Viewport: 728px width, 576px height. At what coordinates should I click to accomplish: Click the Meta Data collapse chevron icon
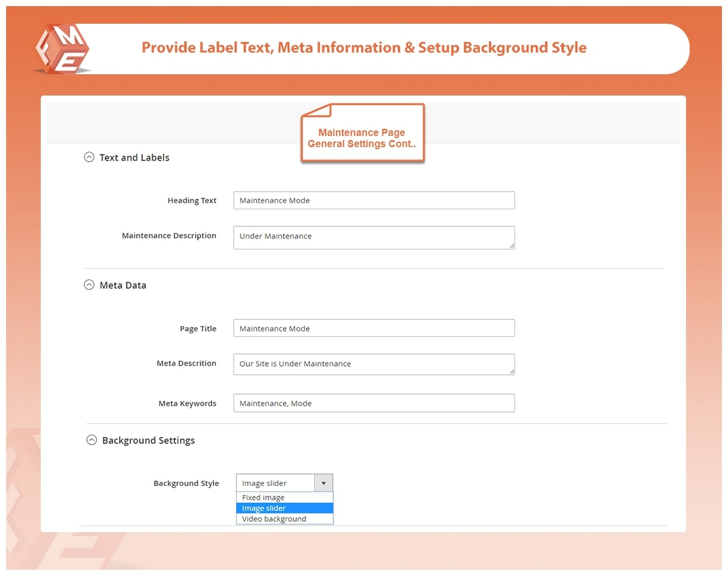[x=89, y=285]
